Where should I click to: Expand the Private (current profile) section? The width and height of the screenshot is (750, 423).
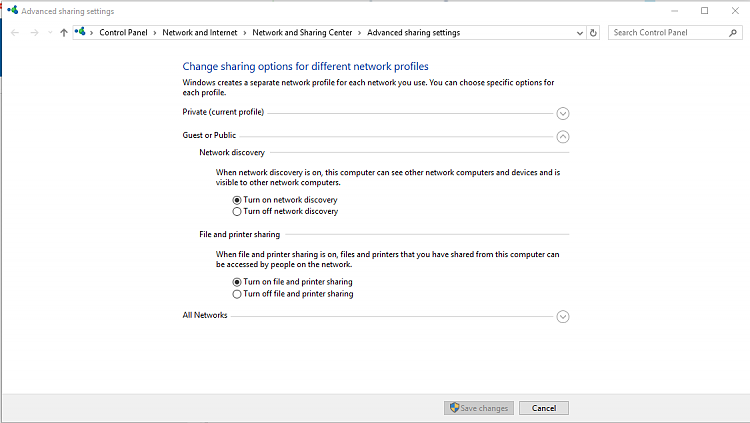coord(563,113)
